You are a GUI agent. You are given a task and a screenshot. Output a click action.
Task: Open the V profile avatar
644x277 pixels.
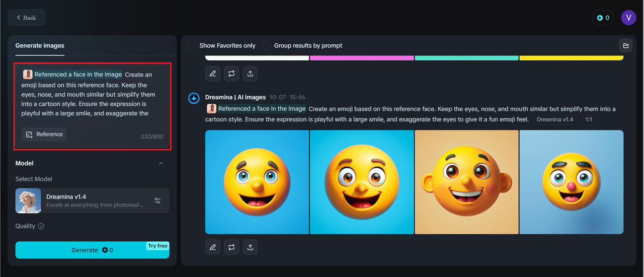(x=628, y=18)
